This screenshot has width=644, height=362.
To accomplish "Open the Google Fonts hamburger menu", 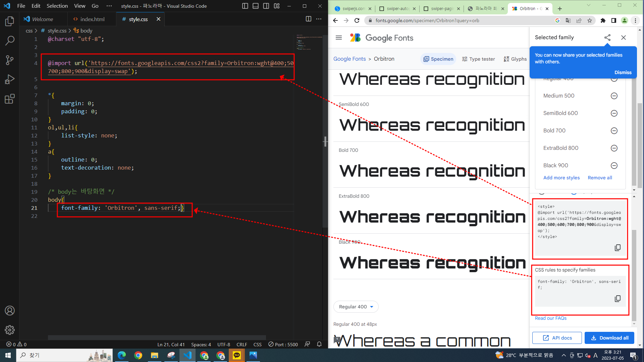I will click(339, 38).
